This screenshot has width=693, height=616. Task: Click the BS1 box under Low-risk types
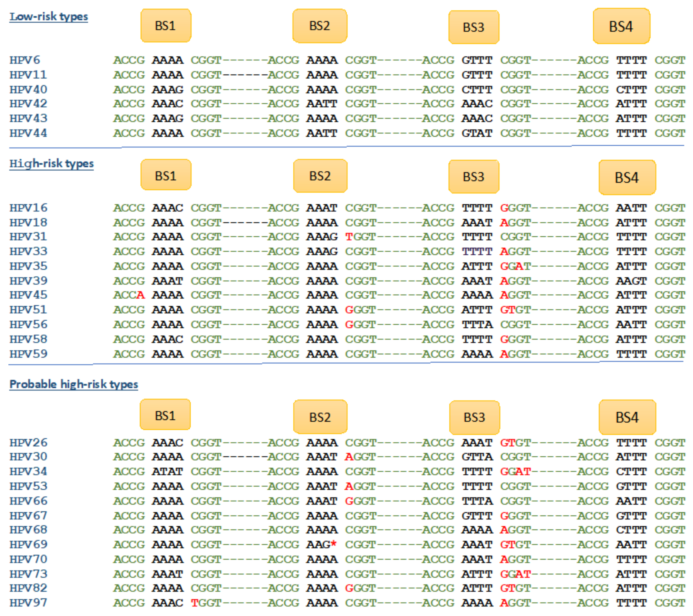[165, 26]
